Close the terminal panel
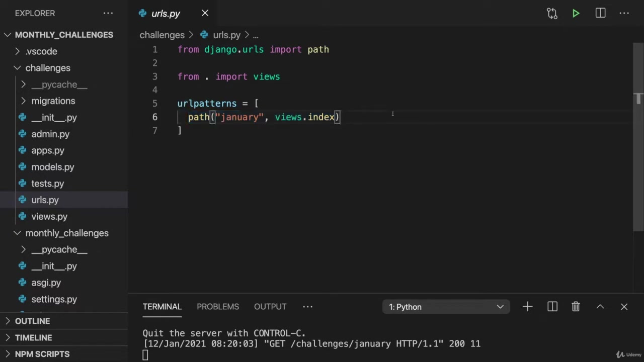Viewport: 644px width, 362px height. (x=624, y=307)
